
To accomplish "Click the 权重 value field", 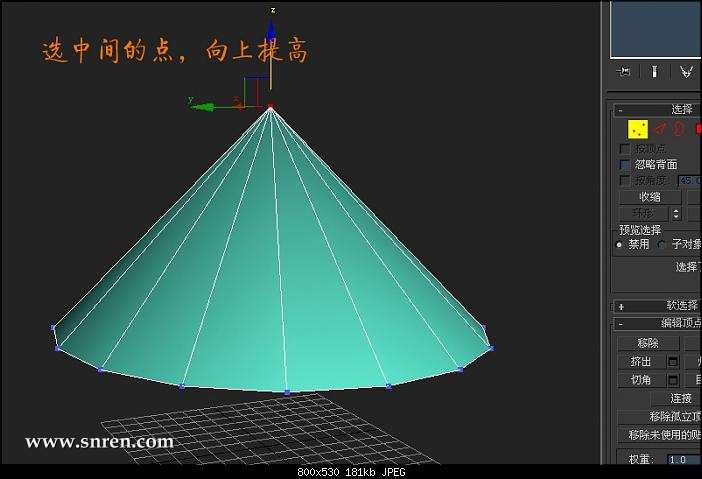I will pos(684,459).
